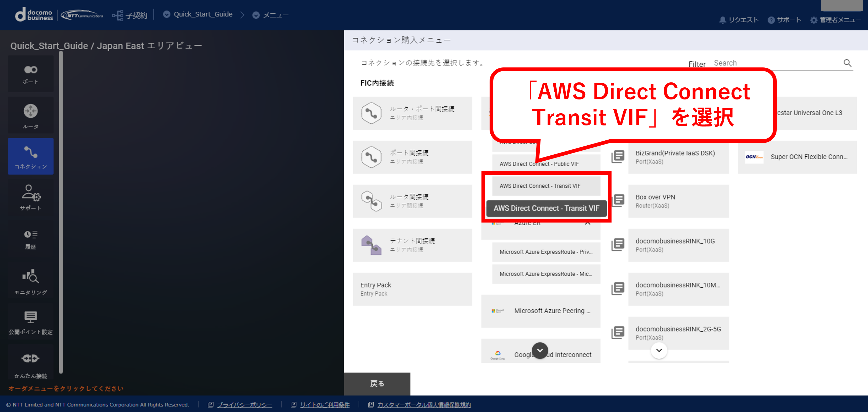Select AWS Direct Connect - Transit VIF
Image resolution: width=868 pixels, height=412 pixels.
tap(546, 186)
